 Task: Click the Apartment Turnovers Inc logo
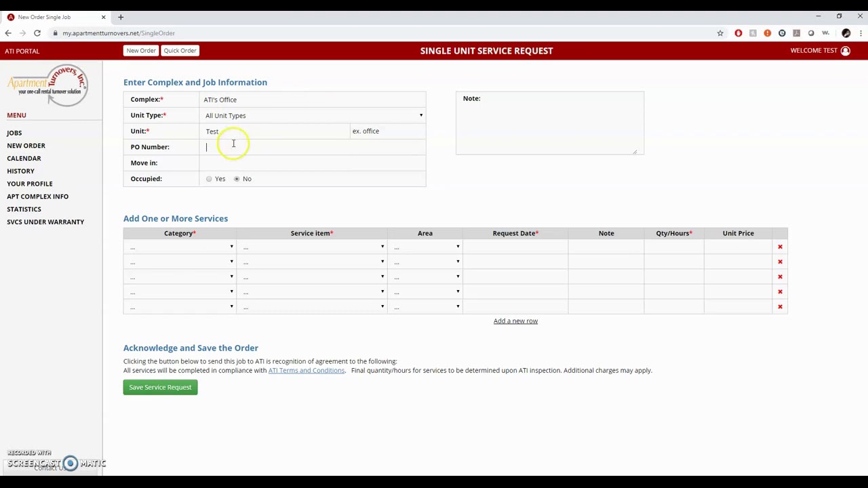click(x=47, y=85)
